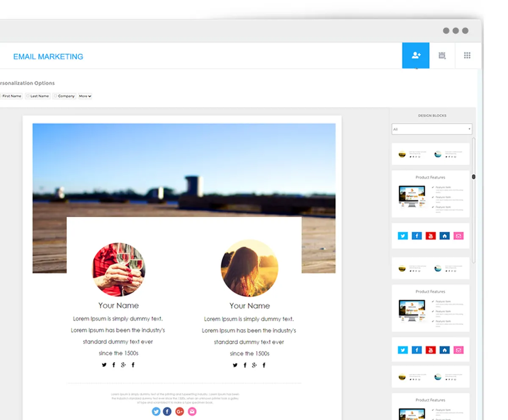508x420 pixels.
Task: Click the Twitter bird under left profile
Action: tap(104, 365)
